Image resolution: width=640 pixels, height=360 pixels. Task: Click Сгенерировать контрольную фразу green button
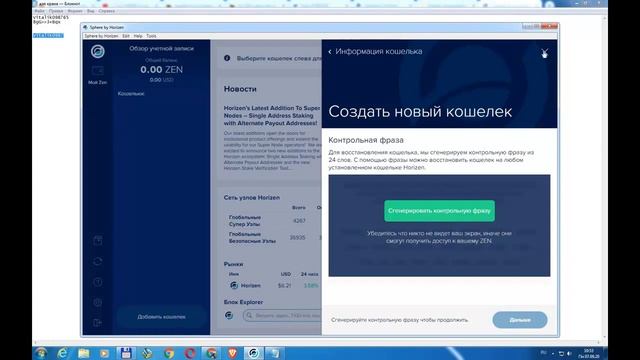439,211
